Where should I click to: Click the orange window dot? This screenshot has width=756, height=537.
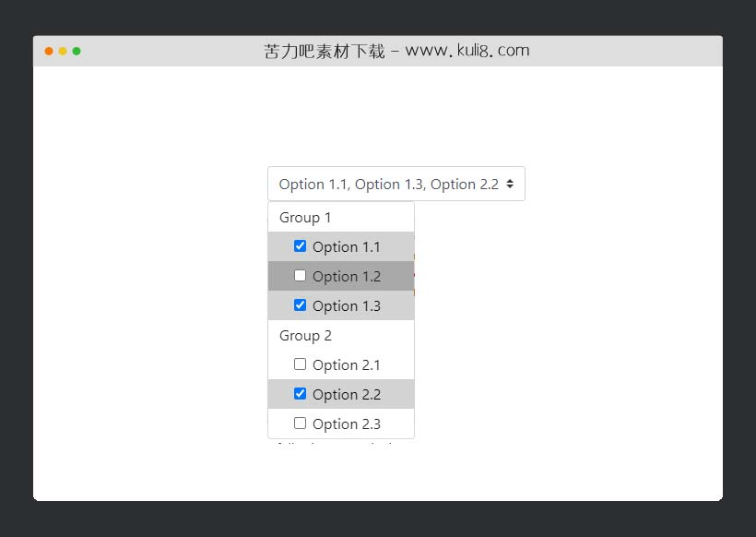coord(49,51)
